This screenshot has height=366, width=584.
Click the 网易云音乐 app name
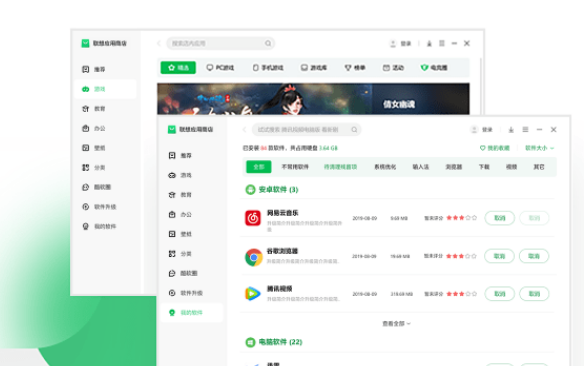pyautogui.click(x=282, y=213)
